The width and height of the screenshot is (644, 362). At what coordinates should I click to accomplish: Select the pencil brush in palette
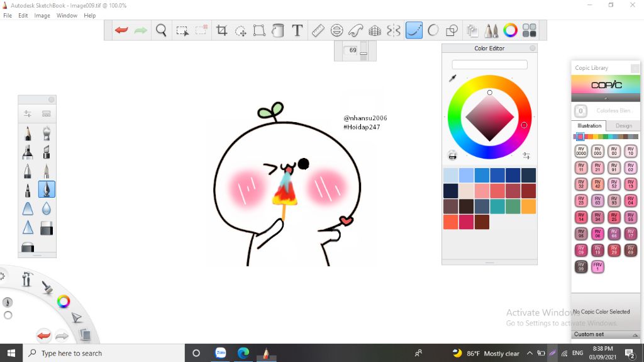pyautogui.click(x=28, y=133)
